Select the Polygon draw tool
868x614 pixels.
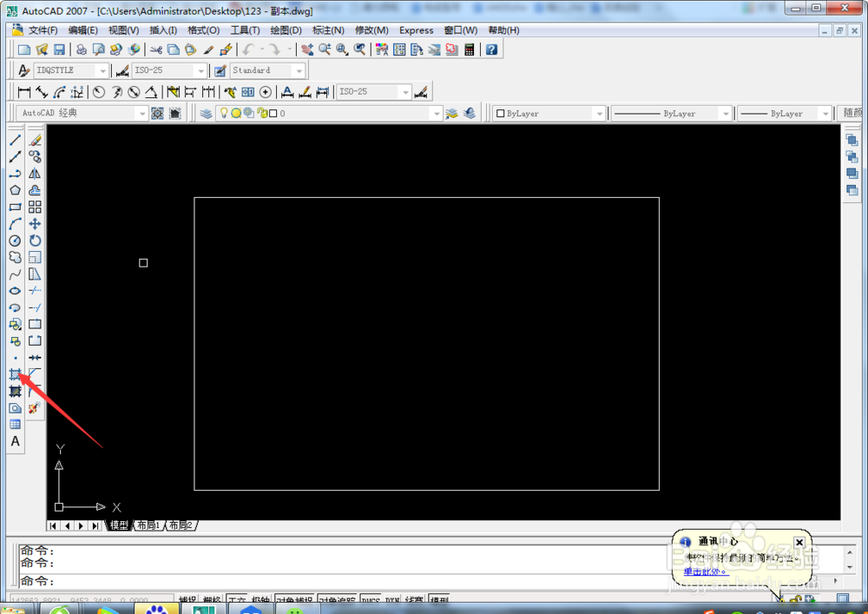15,190
